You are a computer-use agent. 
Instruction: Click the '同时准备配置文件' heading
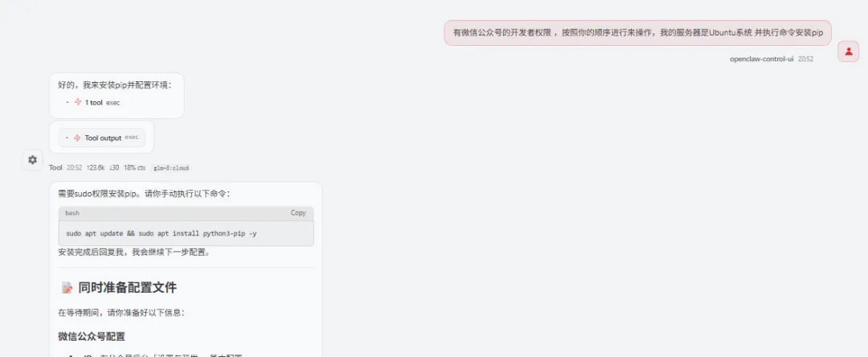127,288
